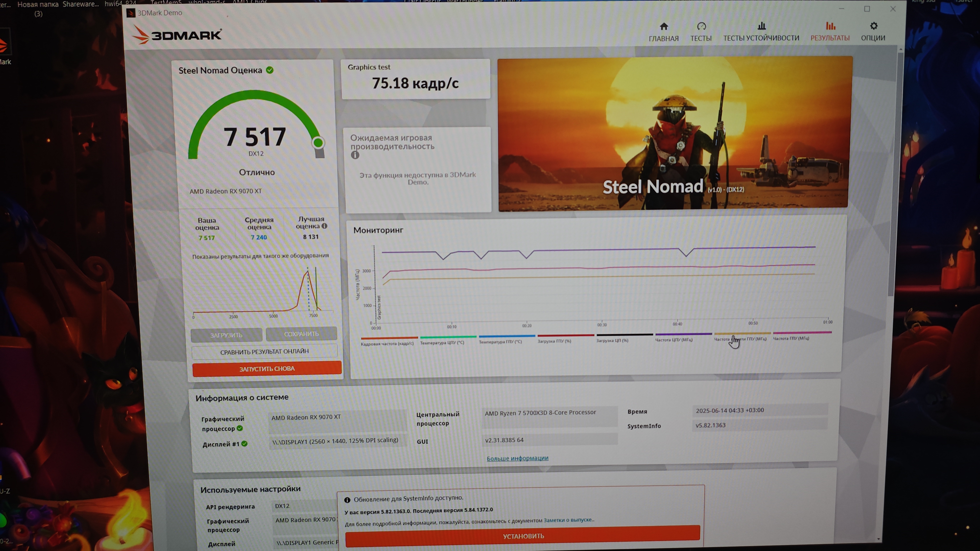Toggle Кадровая частота legend series
The image size is (980, 551).
(387, 343)
